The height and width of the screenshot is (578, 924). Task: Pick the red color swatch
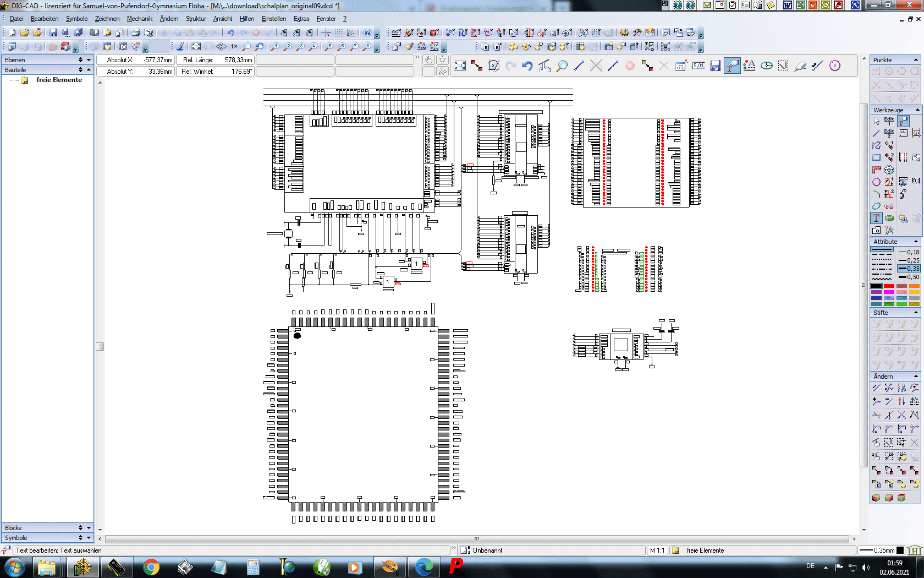[889, 286]
